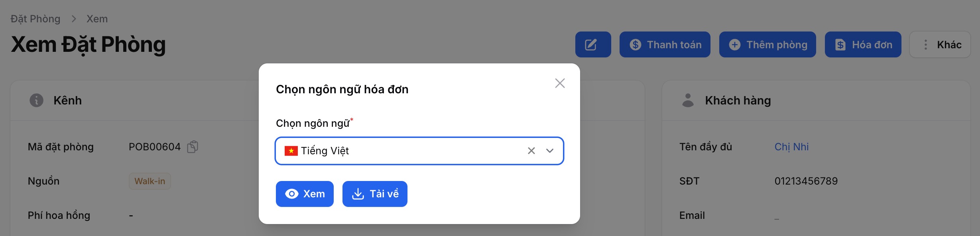The image size is (980, 236).
Task: Click the Hóa đơn invoice button
Action: (863, 45)
